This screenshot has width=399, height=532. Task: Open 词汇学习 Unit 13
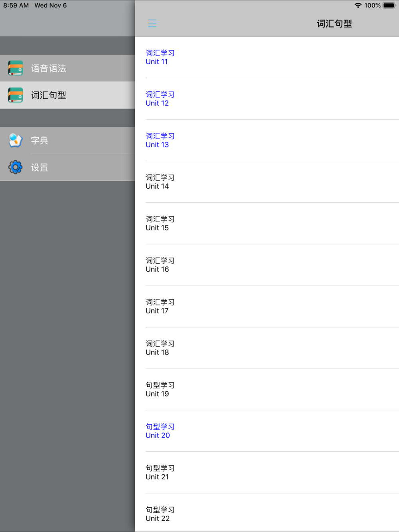pyautogui.click(x=267, y=140)
